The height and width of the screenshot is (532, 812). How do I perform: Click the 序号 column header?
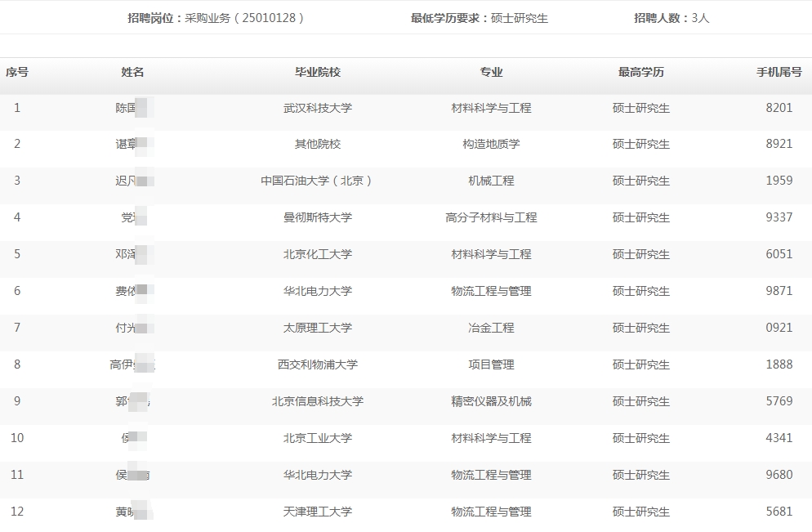tap(17, 72)
